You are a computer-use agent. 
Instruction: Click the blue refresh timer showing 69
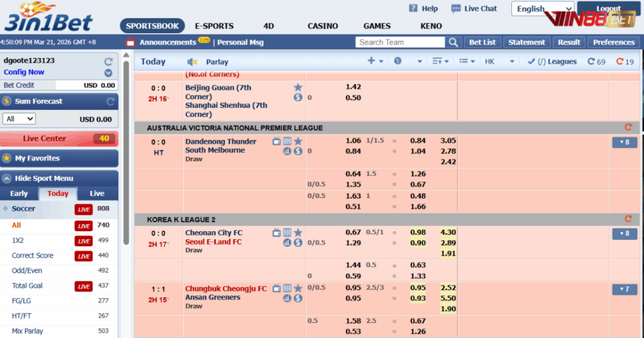[596, 62]
